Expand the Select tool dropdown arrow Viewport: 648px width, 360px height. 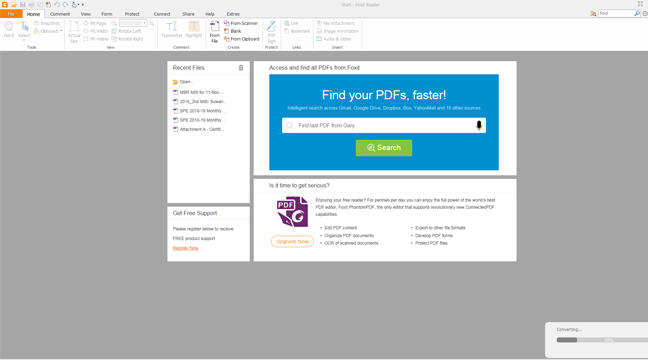[x=24, y=40]
